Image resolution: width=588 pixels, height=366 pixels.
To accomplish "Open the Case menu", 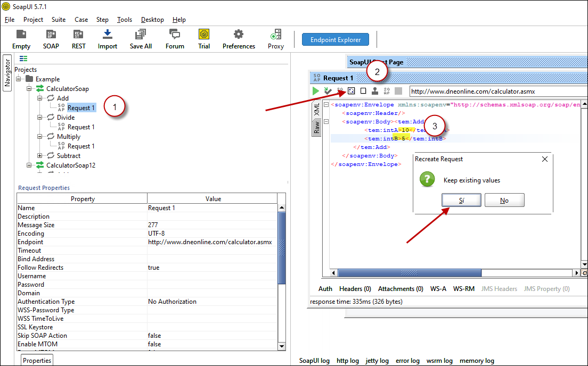I will 81,20.
